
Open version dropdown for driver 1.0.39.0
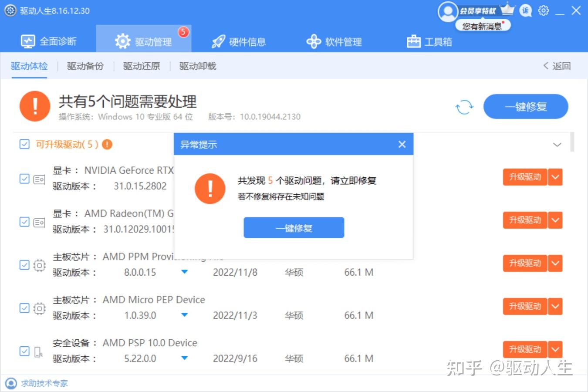[184, 315]
